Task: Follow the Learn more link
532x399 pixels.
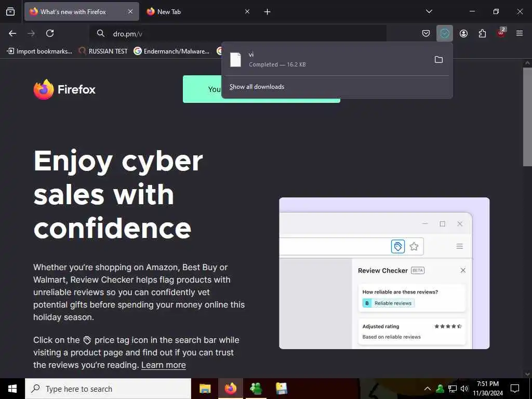Action: (164, 365)
